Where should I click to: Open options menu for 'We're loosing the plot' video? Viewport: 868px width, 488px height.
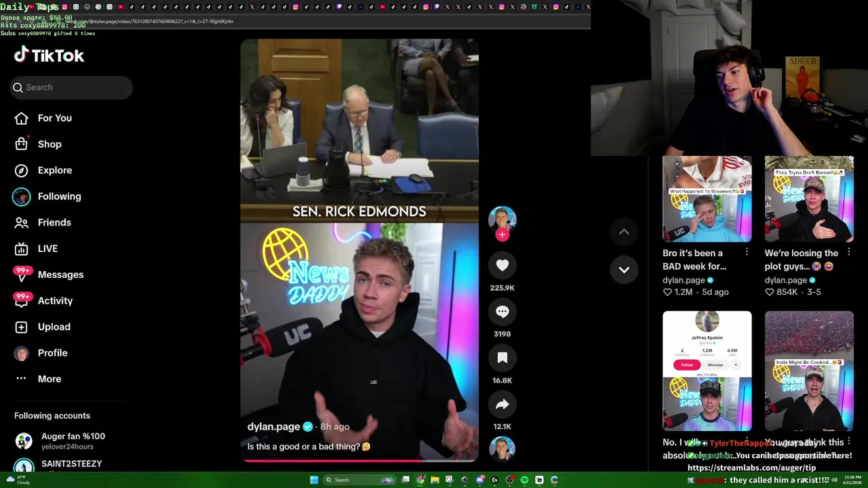click(x=848, y=252)
